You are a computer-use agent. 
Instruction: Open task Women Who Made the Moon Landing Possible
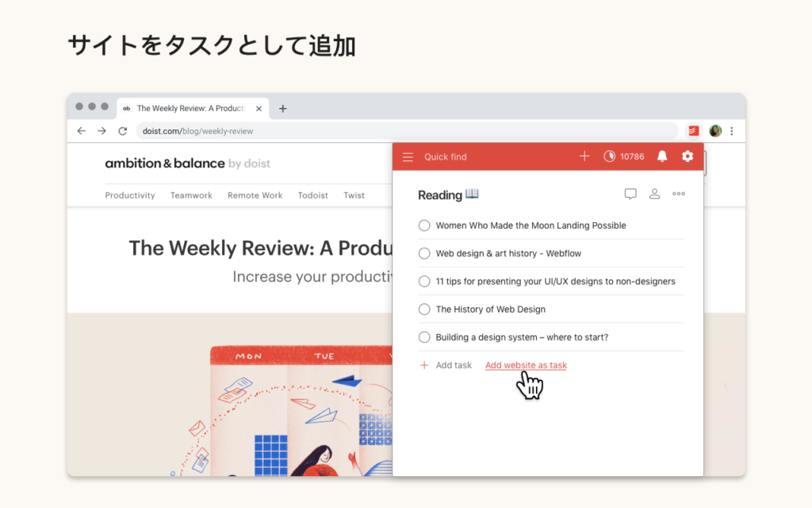530,225
